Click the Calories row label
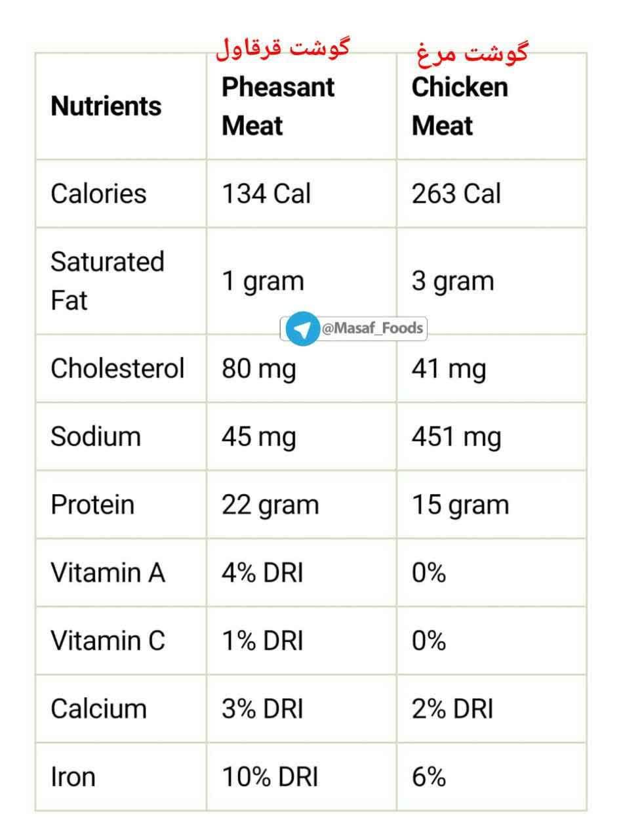This screenshot has width=621, height=840. 98,194
